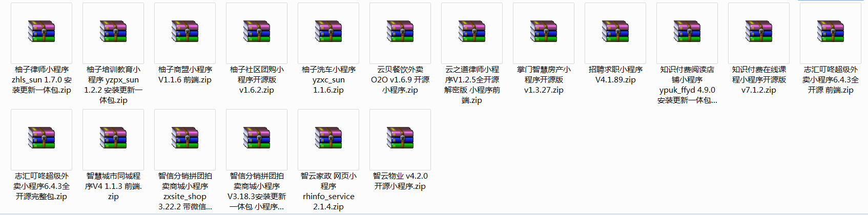This screenshot has width=868, height=215.
Task: Select 智慧城市同城程序V4 1.1.3 前端.zip icon
Action: (x=113, y=138)
